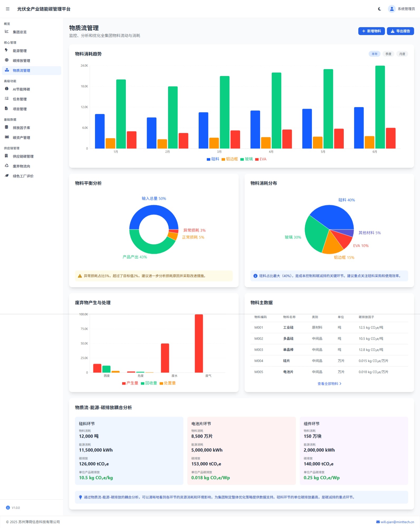Toggle dark mode moon icon
Viewport: 420px width, 528px height.
click(379, 9)
